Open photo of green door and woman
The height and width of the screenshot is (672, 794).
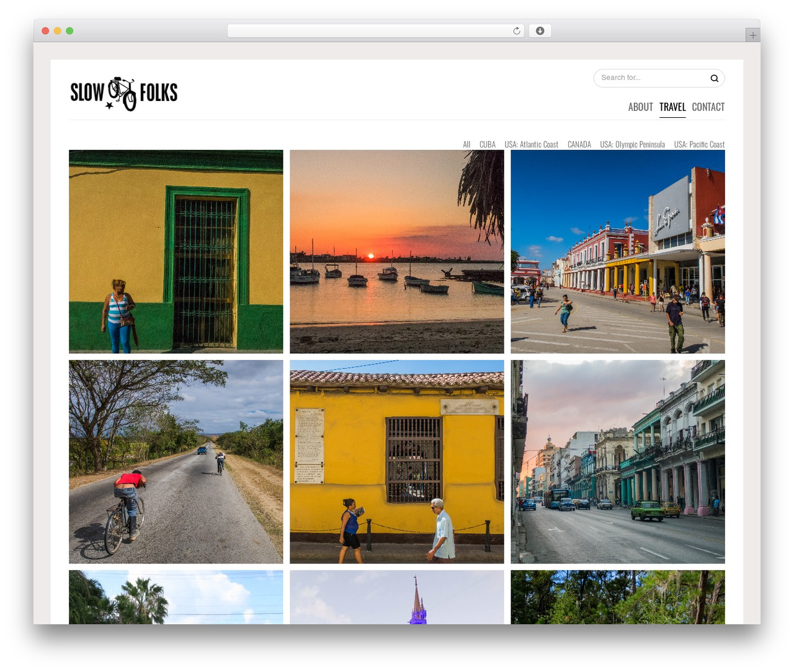[176, 252]
